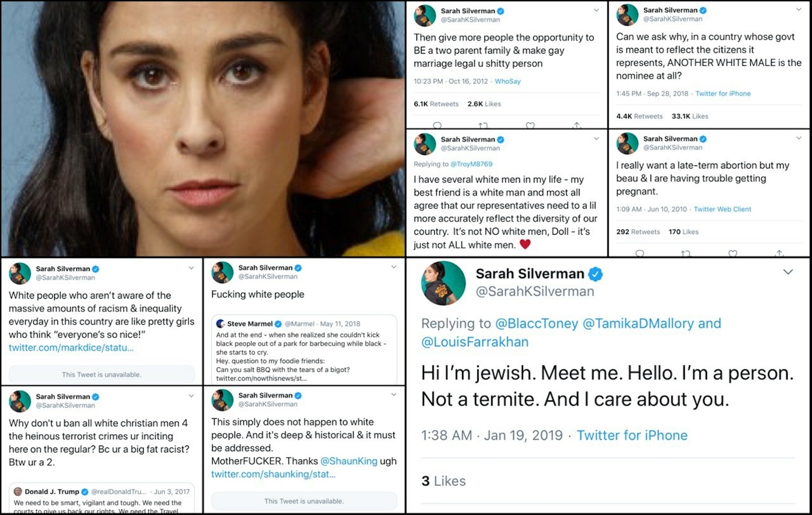The image size is (812, 515).
Task: Follow the twitter.com/markdice status link
Action: click(71, 348)
